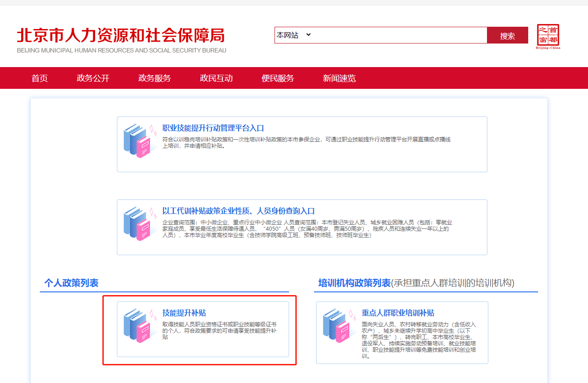Click the 首都之窗 red seal logo

pos(548,36)
